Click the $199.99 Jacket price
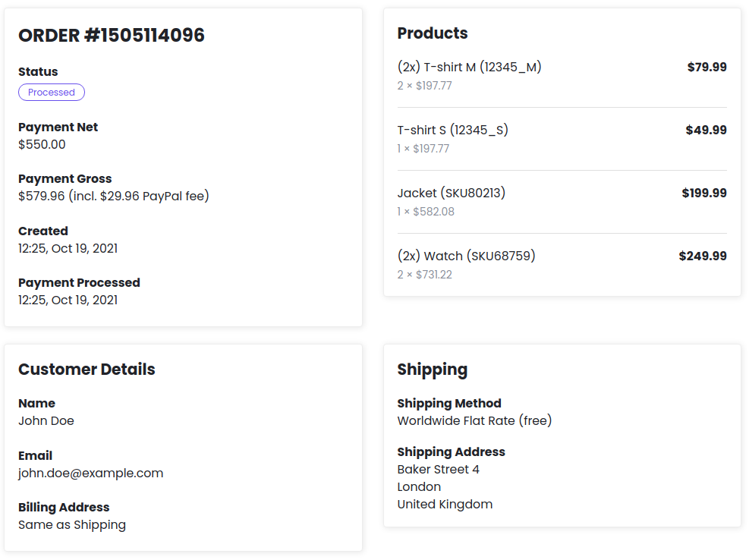The height and width of the screenshot is (560, 749). pyautogui.click(x=704, y=193)
